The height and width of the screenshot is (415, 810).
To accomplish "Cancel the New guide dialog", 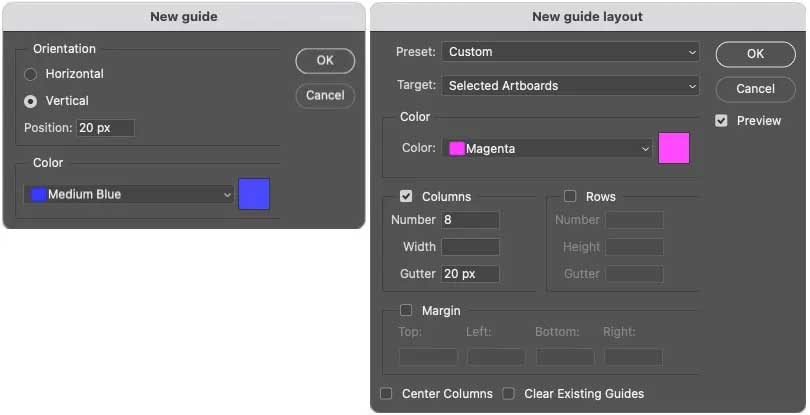I will [x=325, y=96].
